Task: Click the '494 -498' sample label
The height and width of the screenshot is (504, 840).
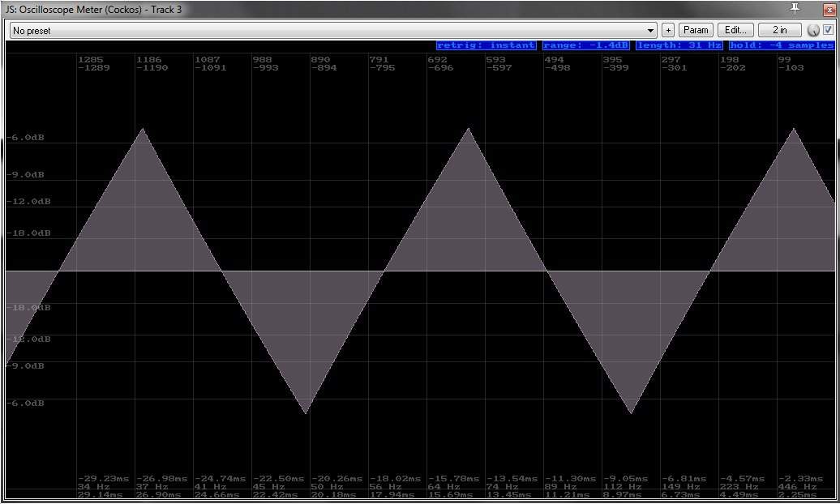Action: coord(558,64)
